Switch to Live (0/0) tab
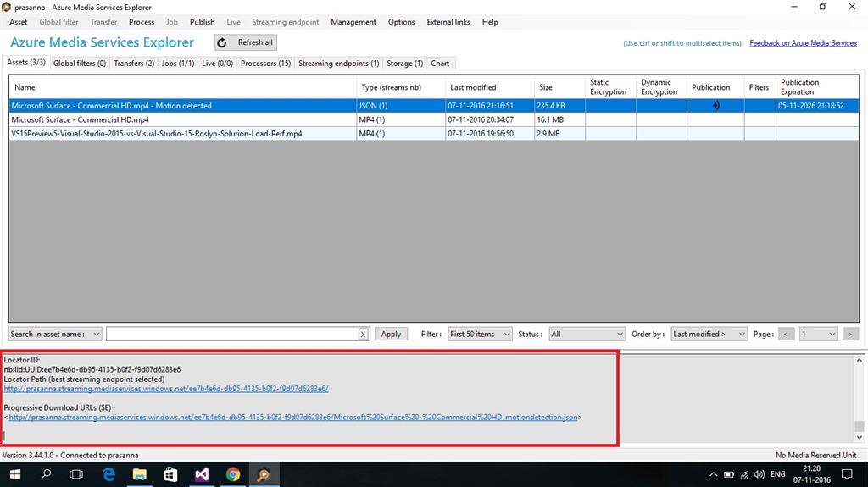The image size is (868, 487). pyautogui.click(x=218, y=63)
